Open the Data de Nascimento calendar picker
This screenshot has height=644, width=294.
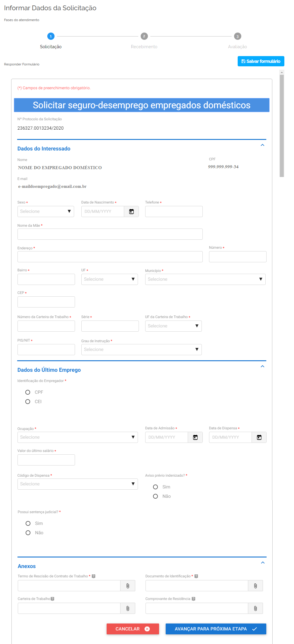click(x=131, y=212)
